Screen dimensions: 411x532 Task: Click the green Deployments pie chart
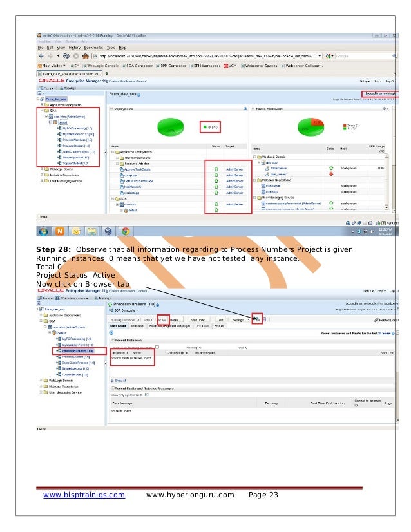click(170, 128)
